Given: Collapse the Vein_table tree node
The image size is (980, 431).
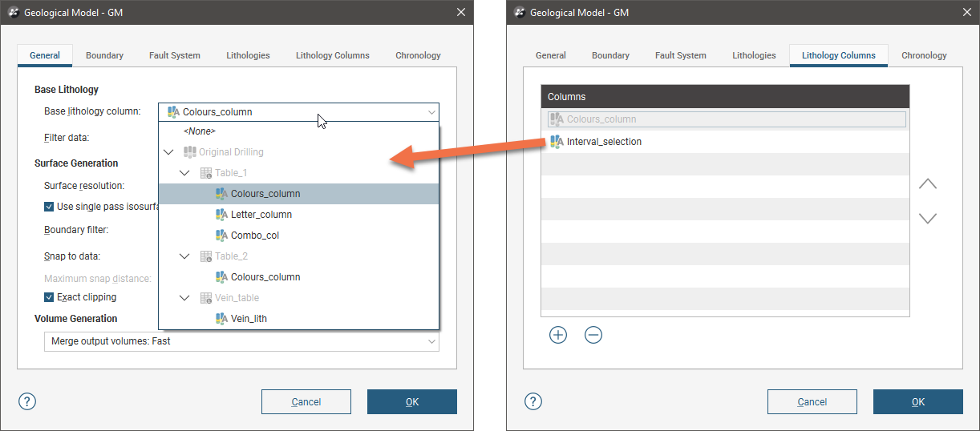Looking at the screenshot, I should (x=184, y=298).
